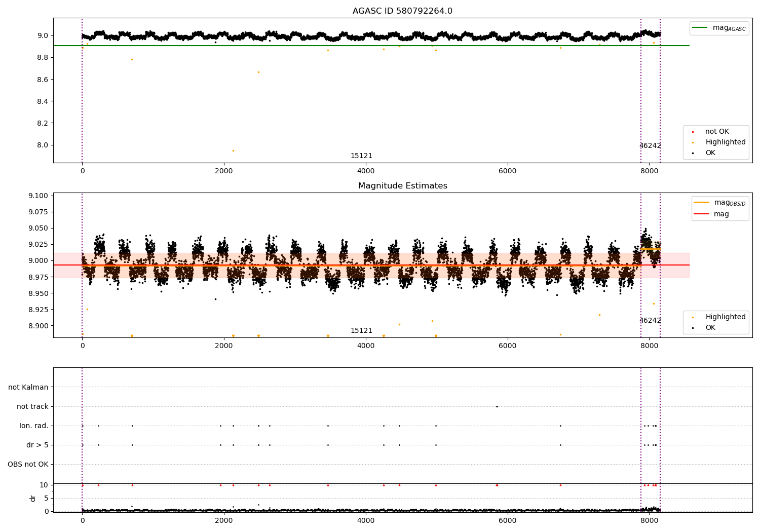This screenshot has width=760, height=532.
Task: Select 'OK' in the AGASC plot legend
Action: coord(704,153)
